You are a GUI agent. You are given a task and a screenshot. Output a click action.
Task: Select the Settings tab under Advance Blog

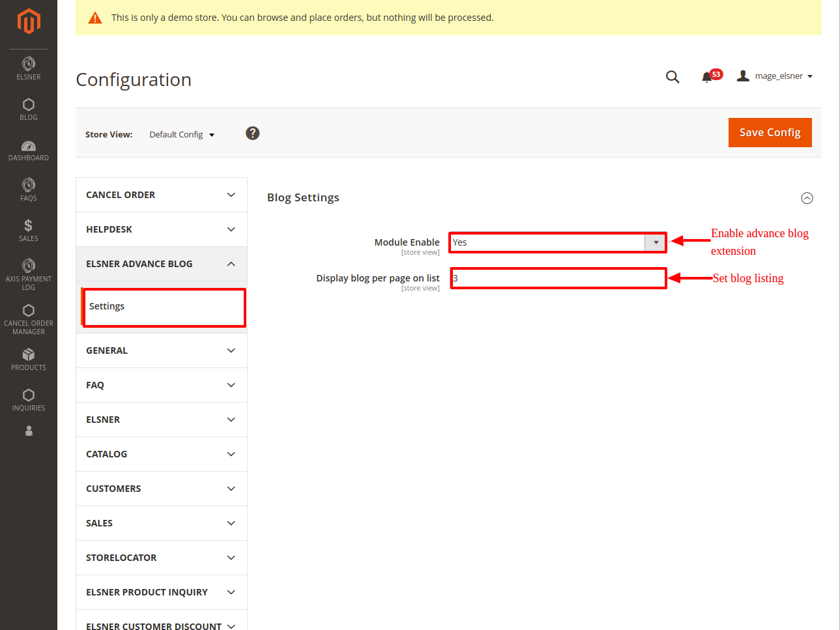click(x=164, y=307)
